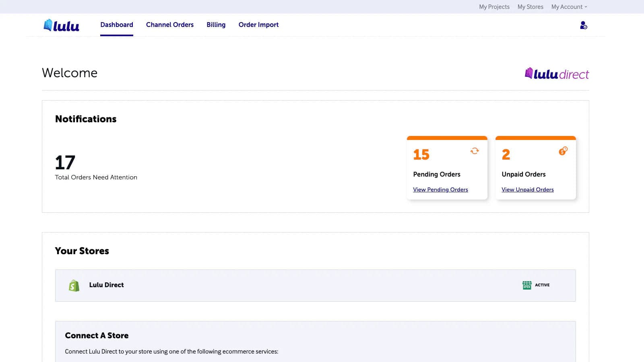Screen dimensions: 644x362
Task: Select the Dashboard tab
Action: [x=117, y=25]
